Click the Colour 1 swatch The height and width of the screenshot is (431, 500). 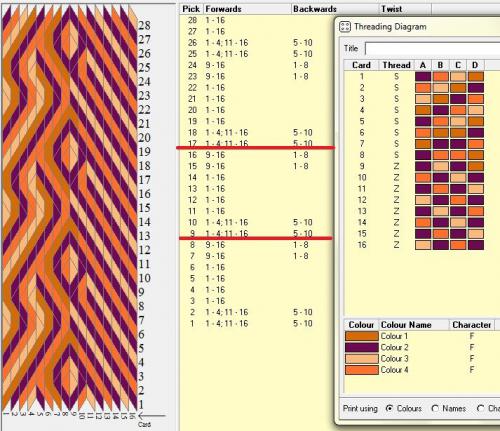(x=362, y=336)
